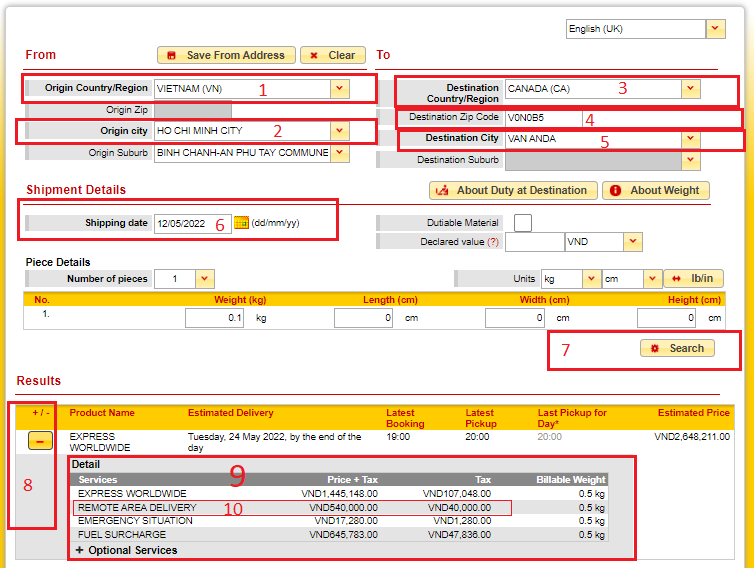
Task: Open the Destination Country/Region dropdown
Action: pos(690,89)
